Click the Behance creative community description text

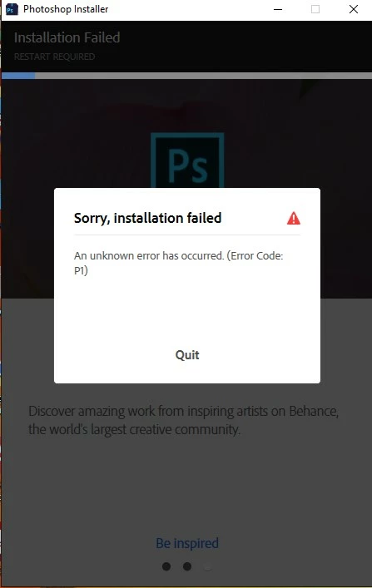coord(184,420)
